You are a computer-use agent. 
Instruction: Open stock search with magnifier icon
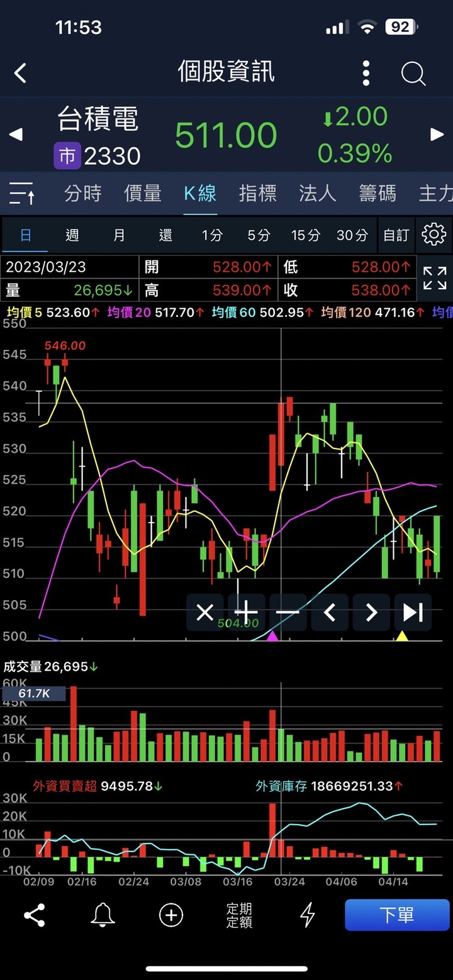[x=413, y=74]
